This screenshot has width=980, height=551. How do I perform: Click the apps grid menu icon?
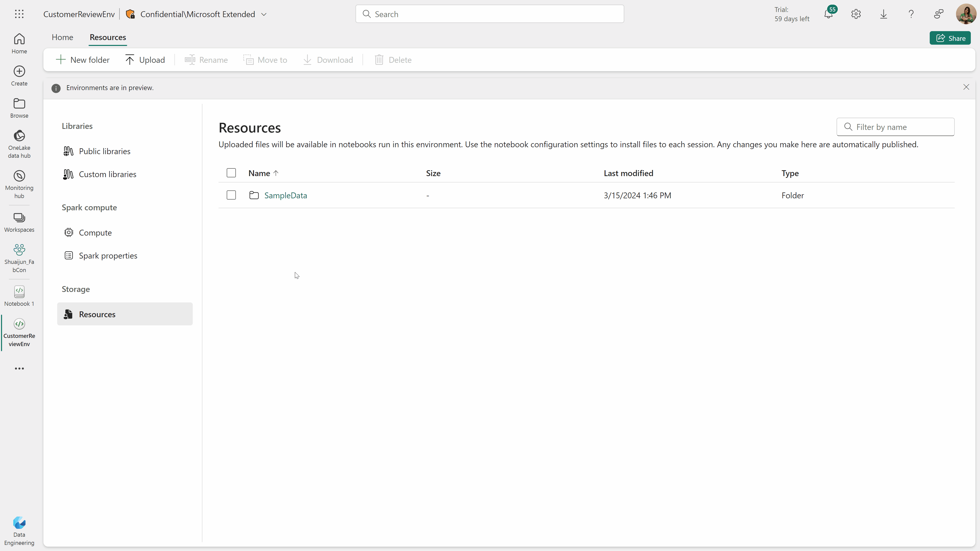19,14
